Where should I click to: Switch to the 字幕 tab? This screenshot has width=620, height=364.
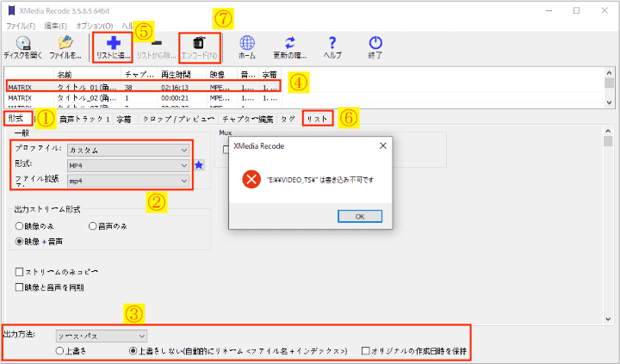pyautogui.click(x=124, y=119)
